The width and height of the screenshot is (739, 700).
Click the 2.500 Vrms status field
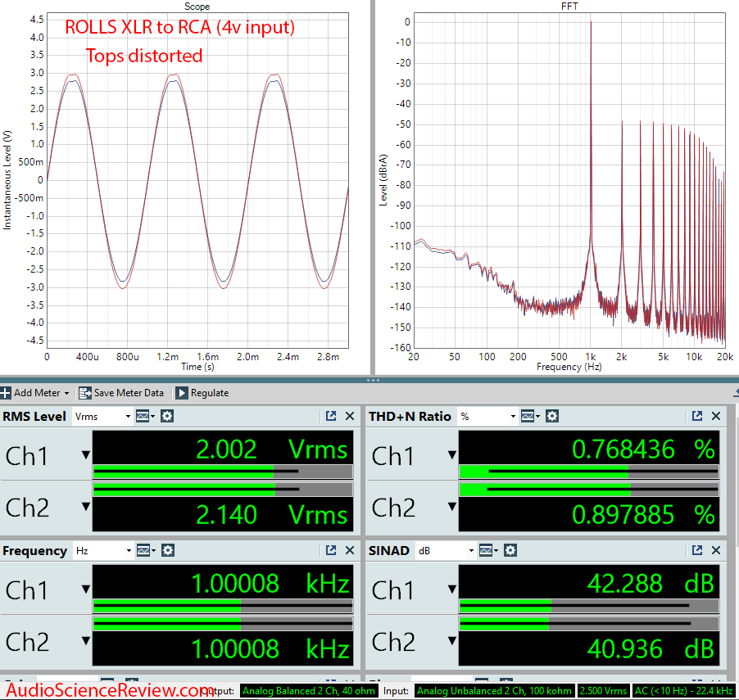pos(603,691)
